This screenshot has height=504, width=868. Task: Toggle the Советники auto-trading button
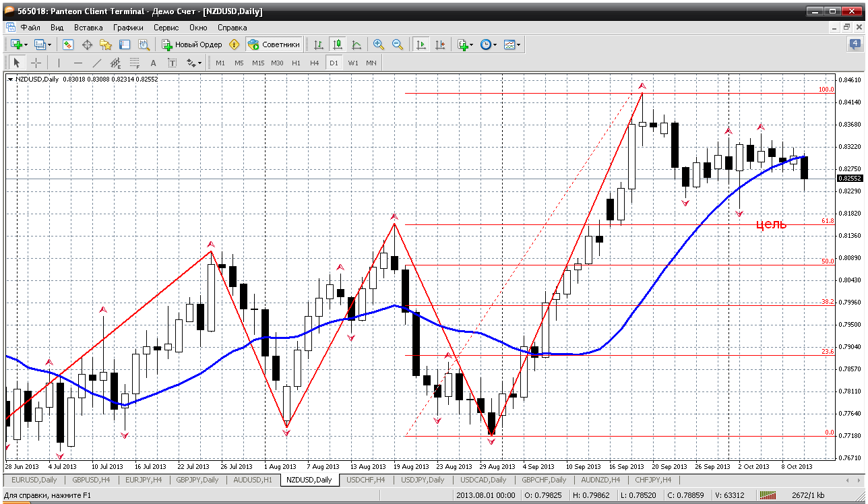click(274, 44)
